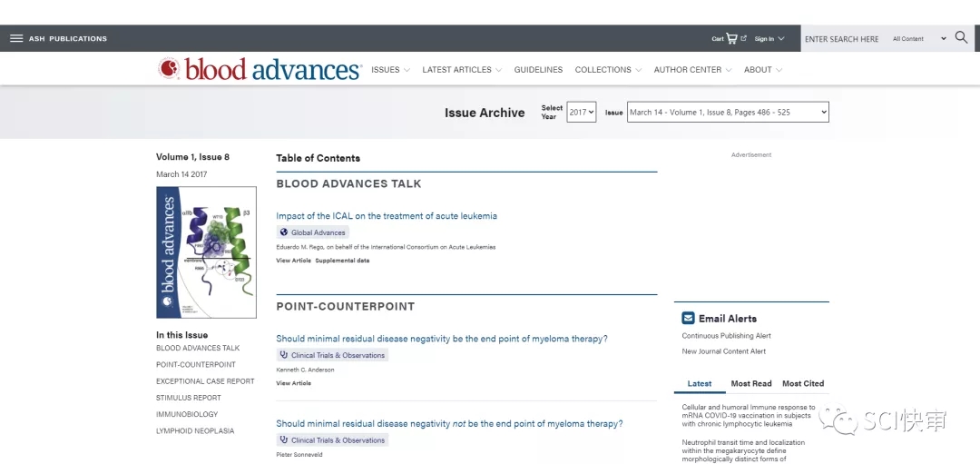Viewport: 980px width, 464px height.
Task: Switch to the Most Cited tab
Action: tap(803, 383)
